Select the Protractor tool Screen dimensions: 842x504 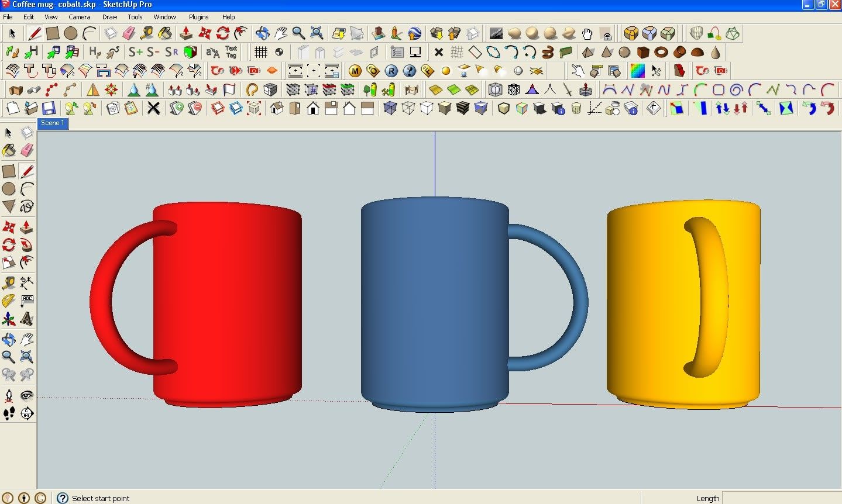point(9,301)
